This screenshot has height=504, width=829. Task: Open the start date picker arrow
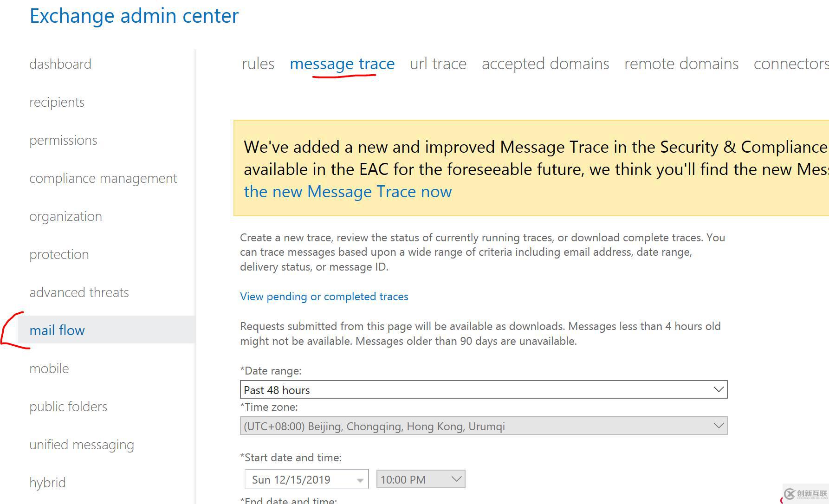click(360, 480)
